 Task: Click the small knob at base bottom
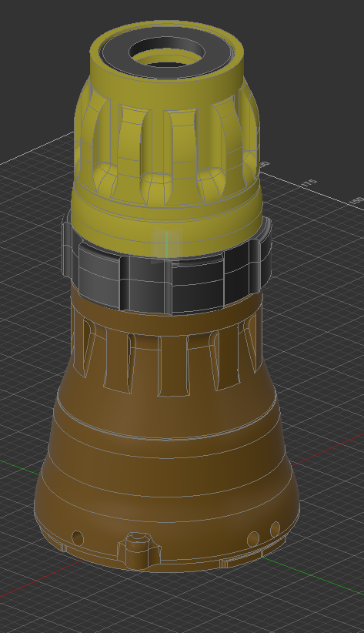[139, 550]
